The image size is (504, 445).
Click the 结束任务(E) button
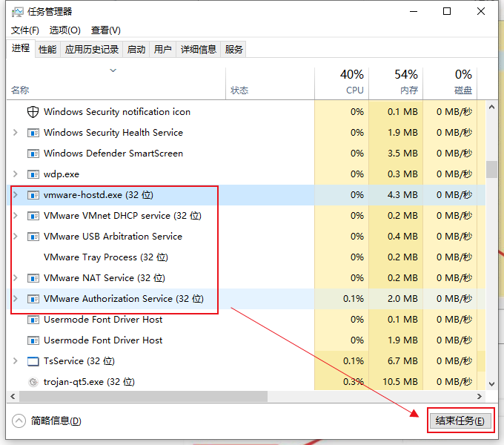pos(460,421)
